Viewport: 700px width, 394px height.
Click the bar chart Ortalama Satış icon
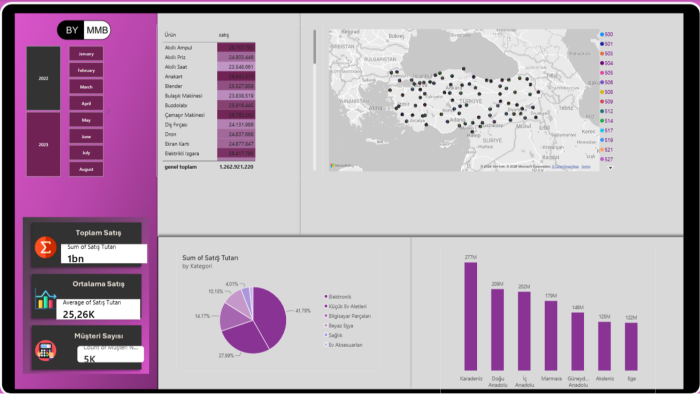(x=46, y=299)
